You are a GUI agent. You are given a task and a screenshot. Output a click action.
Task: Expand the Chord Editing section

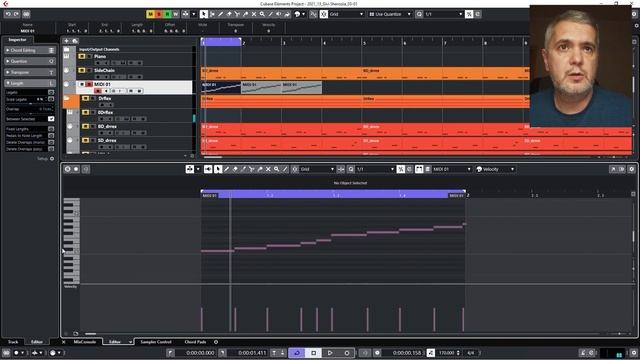pos(29,50)
